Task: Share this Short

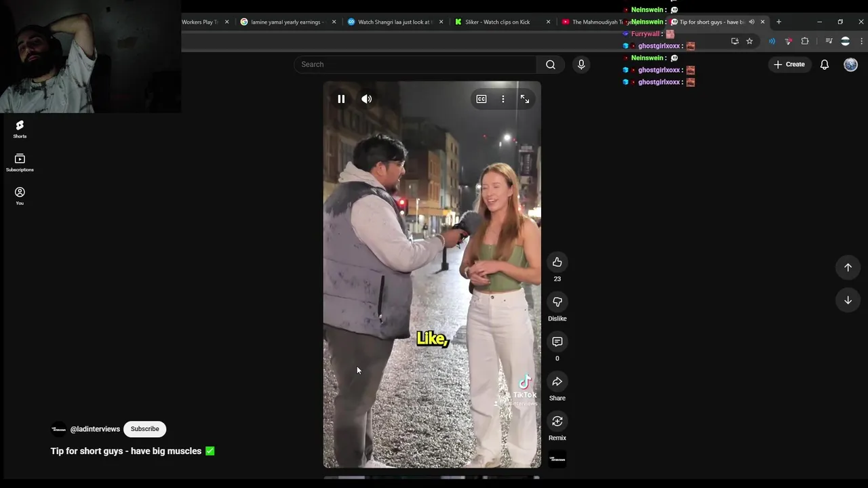Action: coord(557,382)
